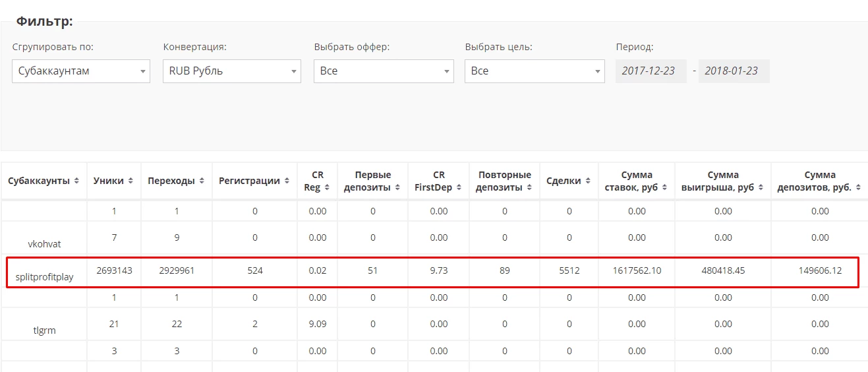Expand the Выбрать цель dropdown
Screen dimensions: 868x372
[x=535, y=71]
